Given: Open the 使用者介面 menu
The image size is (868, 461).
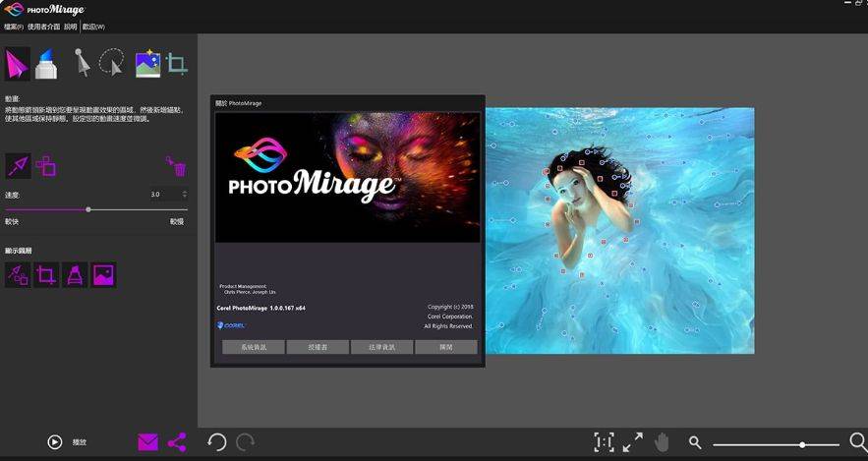Looking at the screenshot, I should (43, 27).
